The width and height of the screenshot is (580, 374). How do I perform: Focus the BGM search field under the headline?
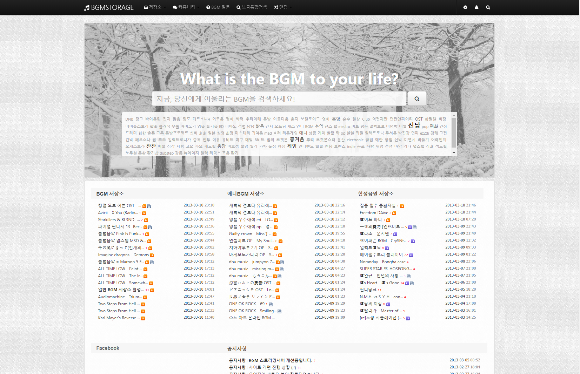[279, 99]
